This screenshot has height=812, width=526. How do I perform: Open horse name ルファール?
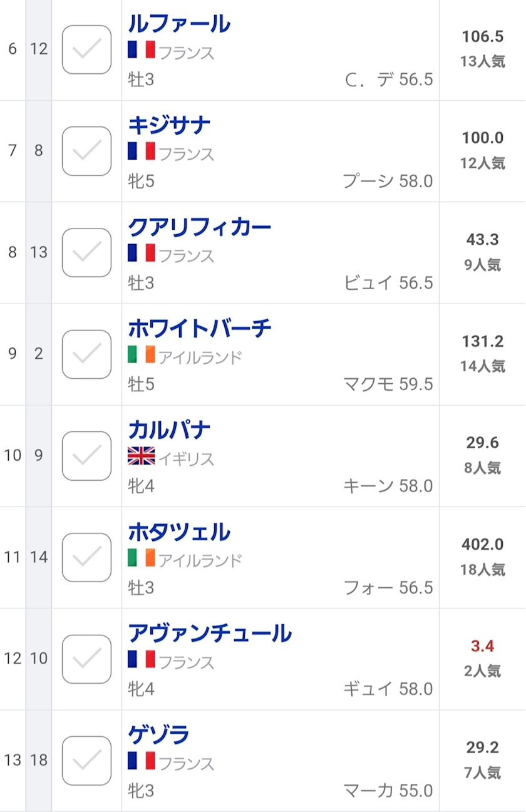[x=179, y=24]
